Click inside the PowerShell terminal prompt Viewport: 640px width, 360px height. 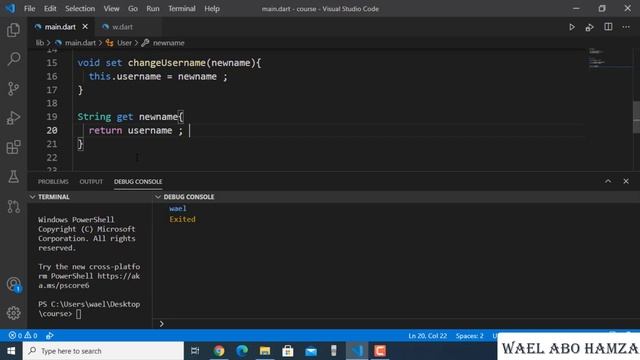78,314
